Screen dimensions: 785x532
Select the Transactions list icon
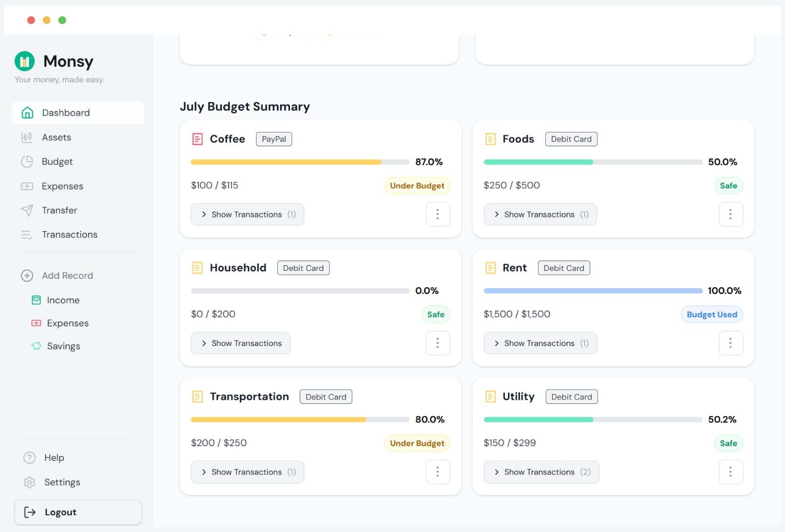[x=27, y=235]
